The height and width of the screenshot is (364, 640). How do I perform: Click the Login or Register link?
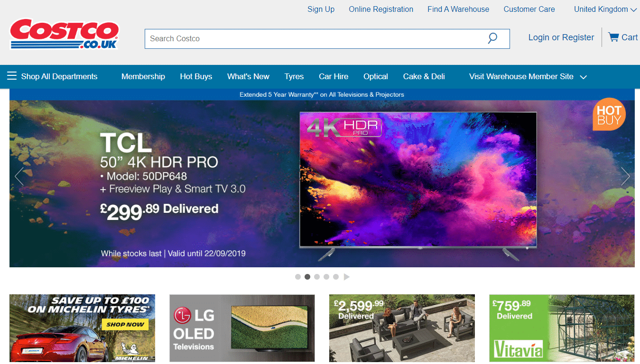click(x=561, y=37)
